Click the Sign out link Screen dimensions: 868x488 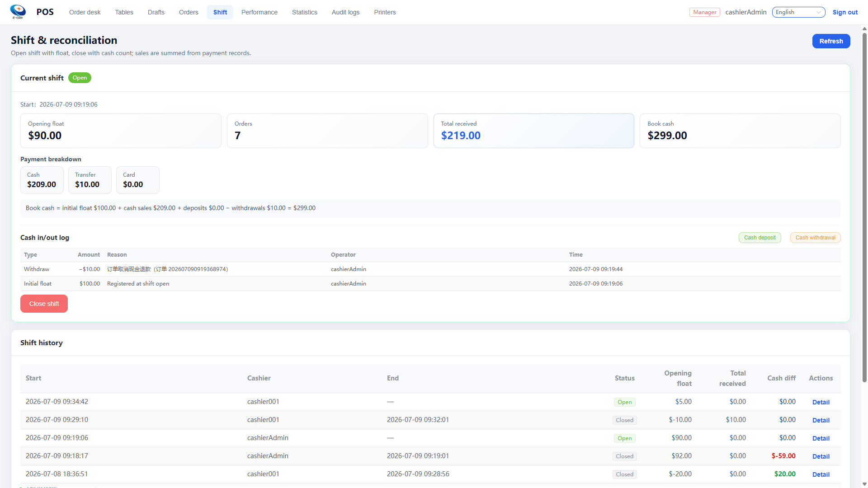tap(845, 12)
